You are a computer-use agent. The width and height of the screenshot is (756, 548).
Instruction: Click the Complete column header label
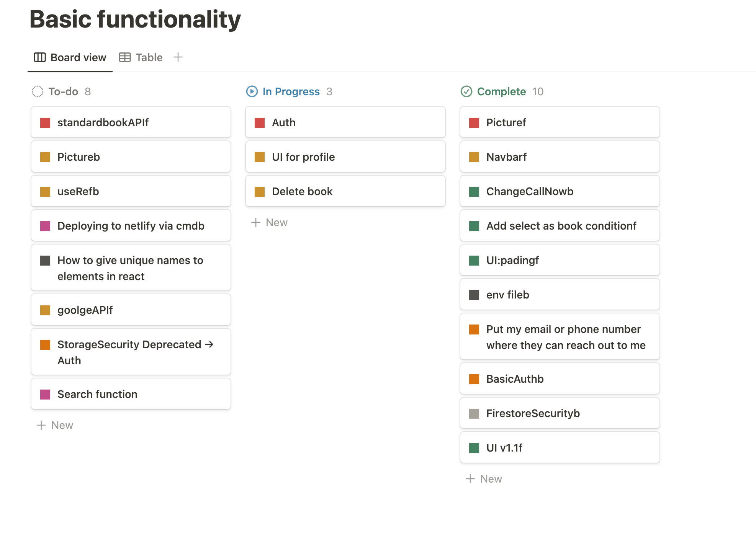501,91
